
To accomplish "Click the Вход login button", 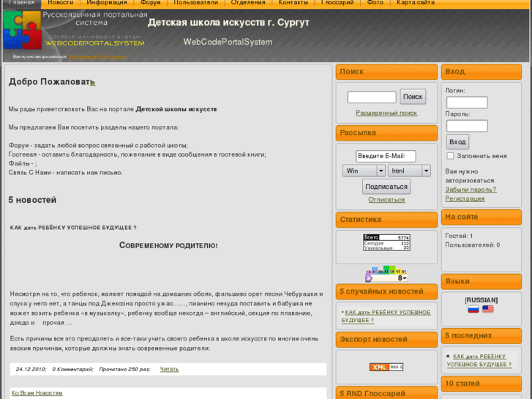I will 457,142.
